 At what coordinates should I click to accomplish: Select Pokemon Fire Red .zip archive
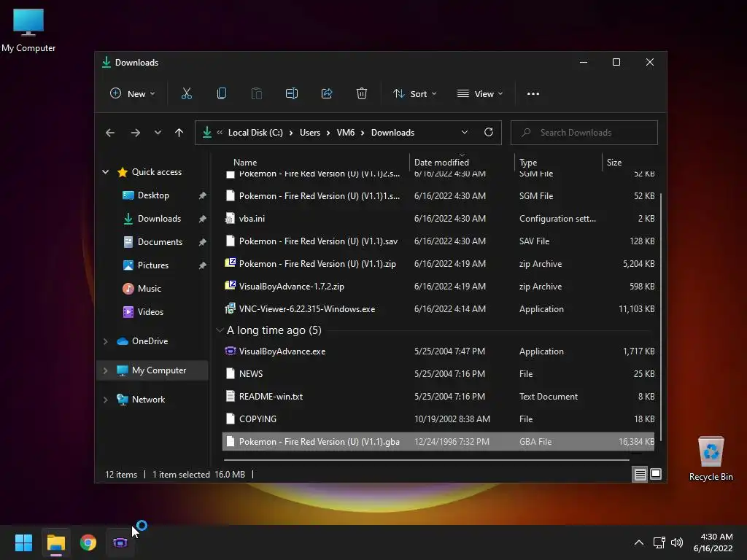[438, 264]
